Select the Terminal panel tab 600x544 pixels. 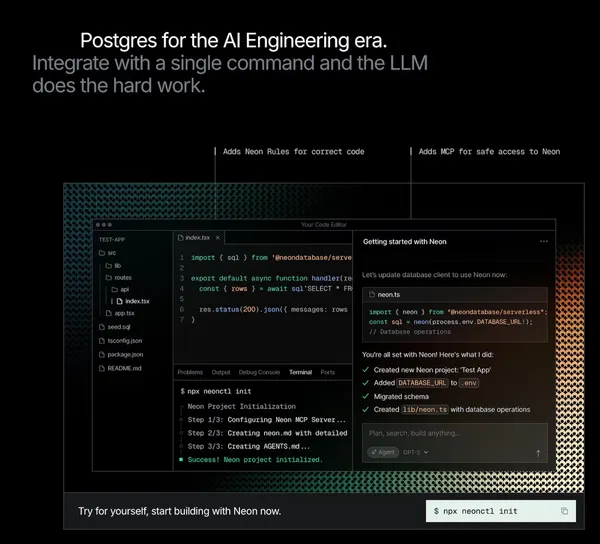(x=300, y=372)
